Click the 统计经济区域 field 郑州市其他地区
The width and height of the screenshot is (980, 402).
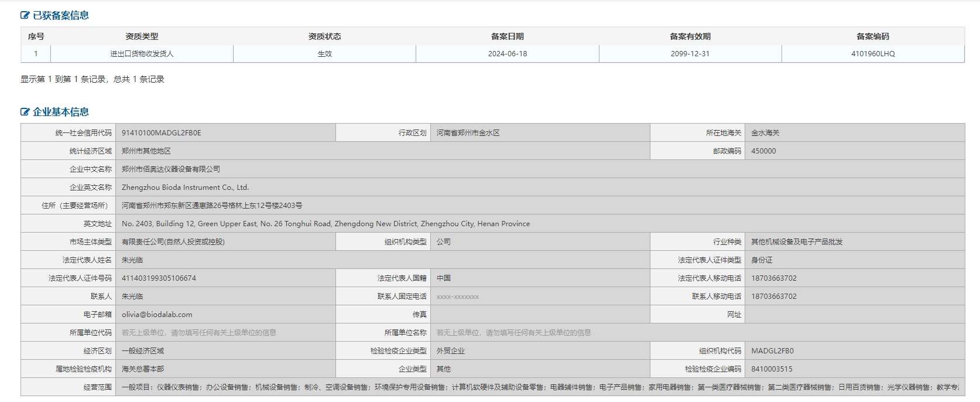pos(383,151)
